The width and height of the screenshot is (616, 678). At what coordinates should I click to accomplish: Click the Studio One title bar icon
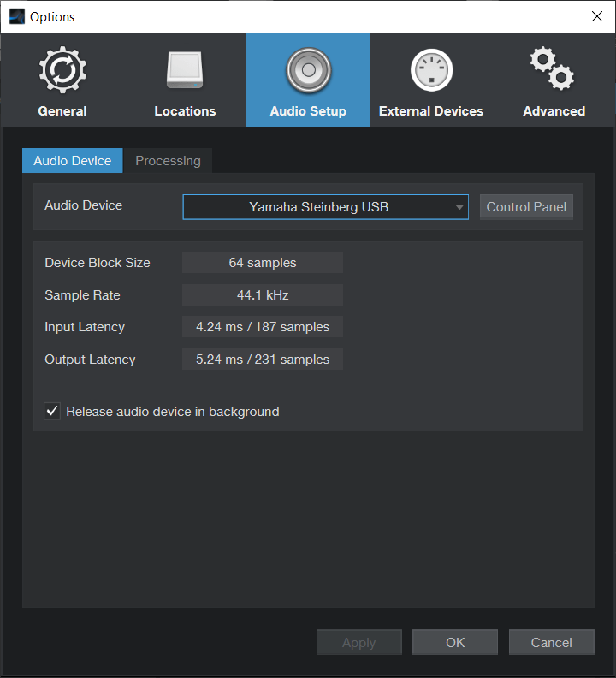pyautogui.click(x=16, y=16)
